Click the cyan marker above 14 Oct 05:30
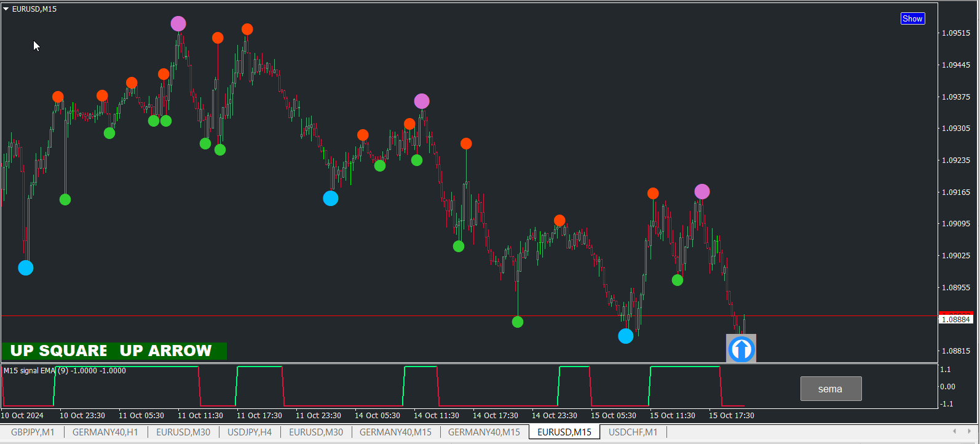This screenshot has height=444, width=980. (x=331, y=199)
